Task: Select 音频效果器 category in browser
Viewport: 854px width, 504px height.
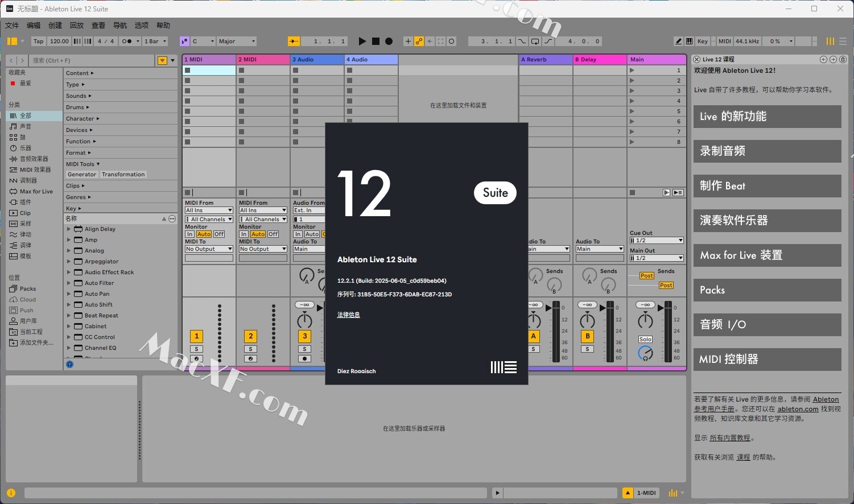Action: [x=34, y=159]
